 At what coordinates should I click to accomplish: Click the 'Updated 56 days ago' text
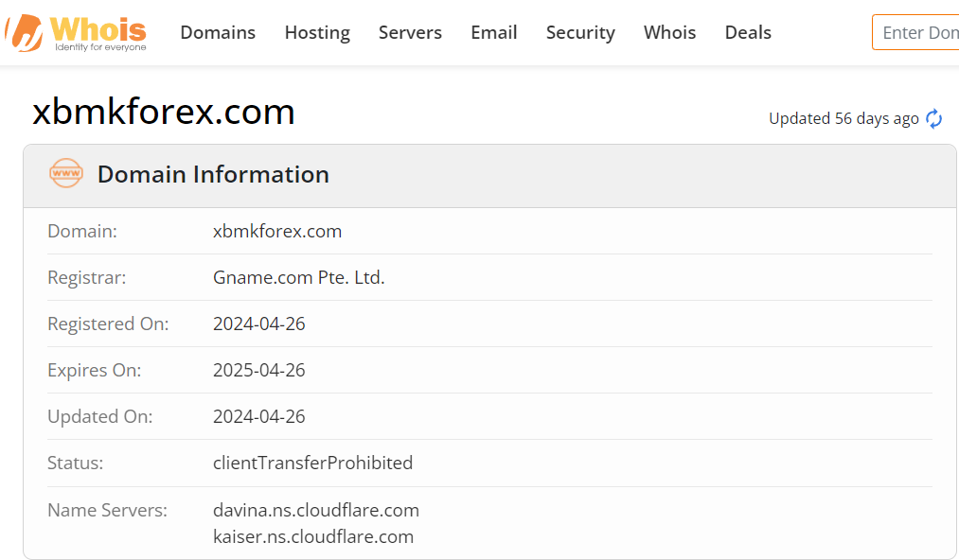tap(844, 118)
